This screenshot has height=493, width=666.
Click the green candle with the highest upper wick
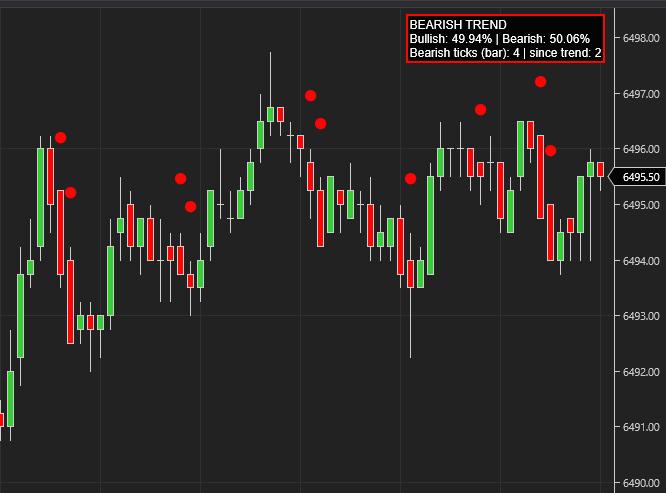(270, 114)
